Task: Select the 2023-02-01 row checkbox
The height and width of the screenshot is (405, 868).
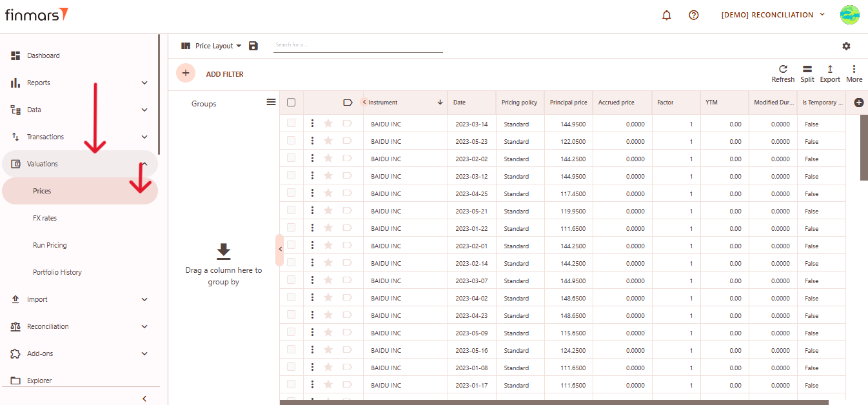Action: point(291,245)
